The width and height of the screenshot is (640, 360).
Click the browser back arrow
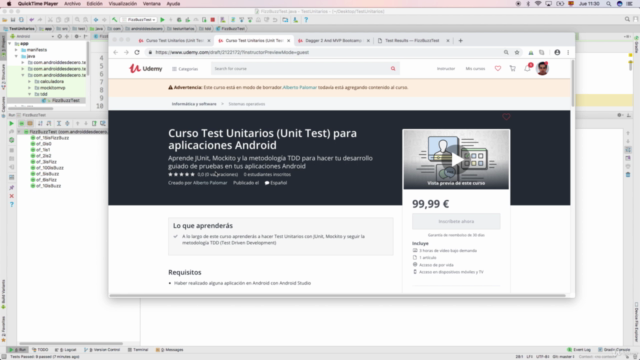pos(116,52)
